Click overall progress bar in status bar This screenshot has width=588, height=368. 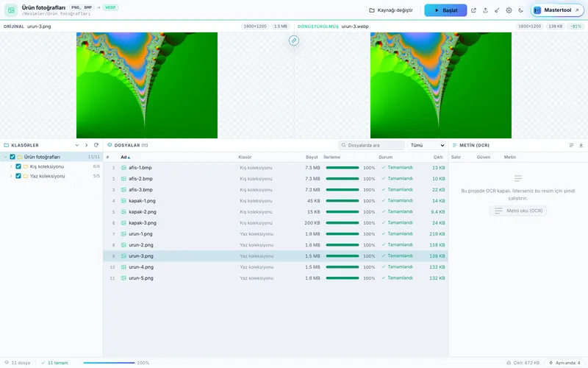point(109,363)
